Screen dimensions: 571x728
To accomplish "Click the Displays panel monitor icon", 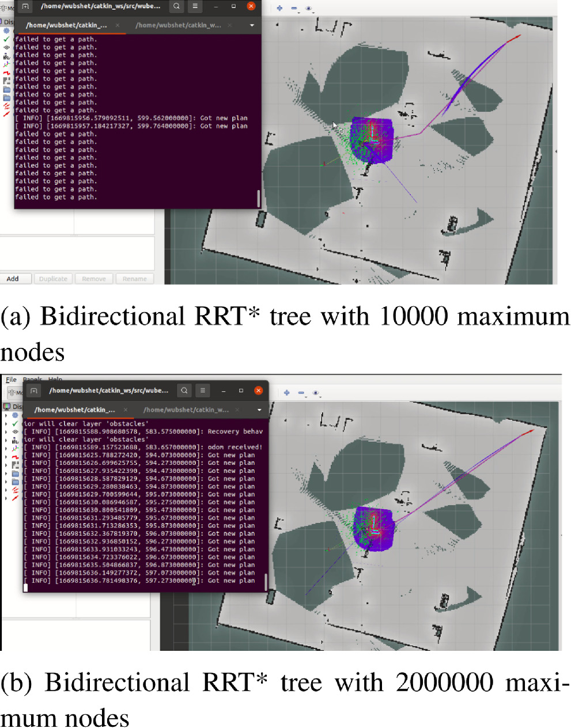I will [6, 407].
